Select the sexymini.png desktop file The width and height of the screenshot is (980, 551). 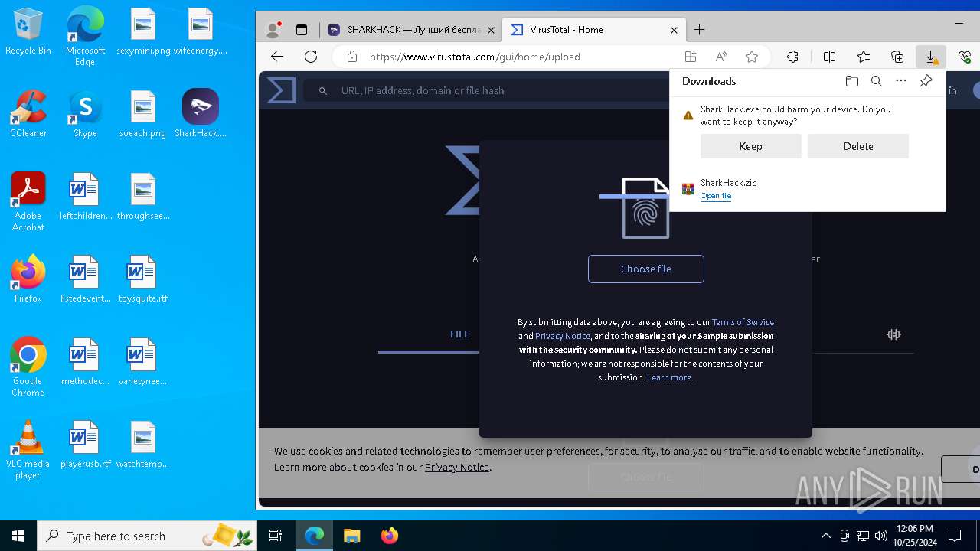[x=143, y=32]
